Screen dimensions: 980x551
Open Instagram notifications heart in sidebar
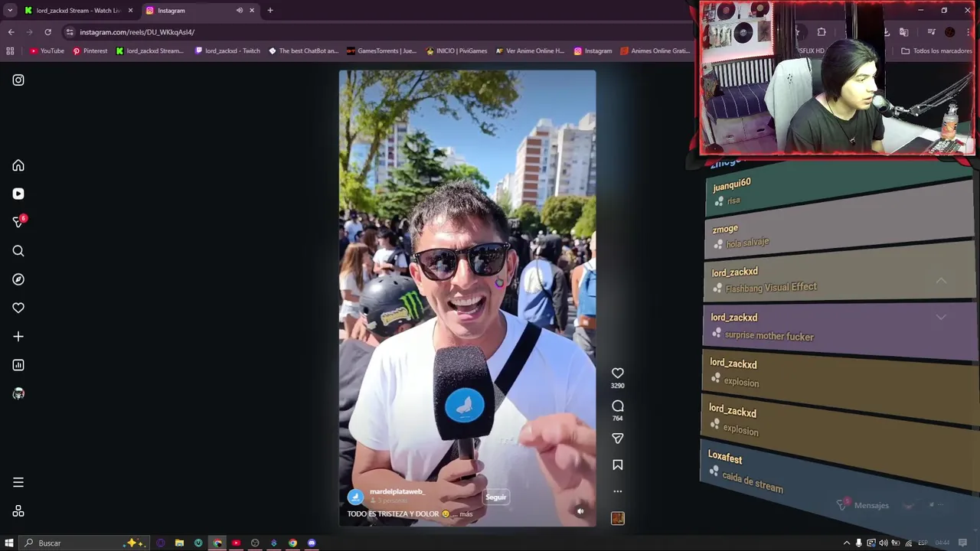[18, 308]
